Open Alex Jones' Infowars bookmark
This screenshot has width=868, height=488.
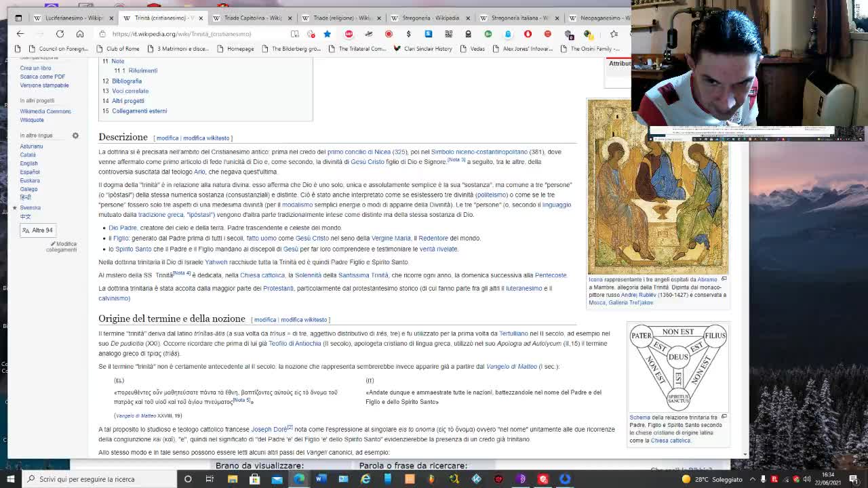tap(522, 49)
